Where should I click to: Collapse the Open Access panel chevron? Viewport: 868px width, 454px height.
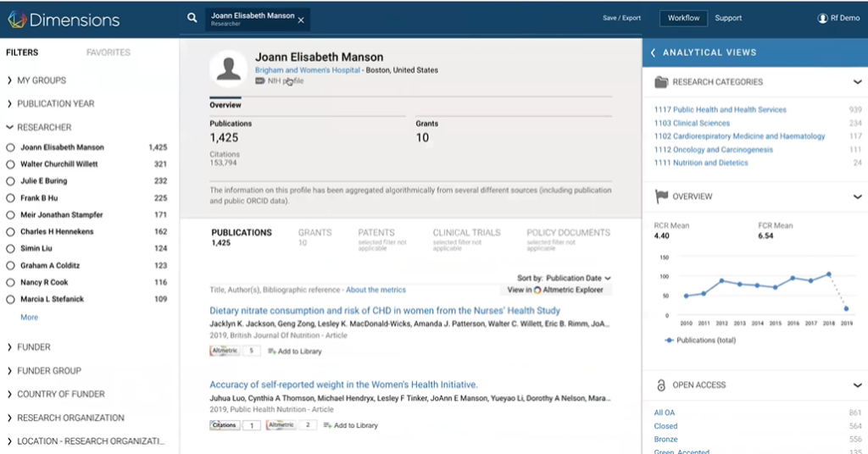(x=857, y=385)
